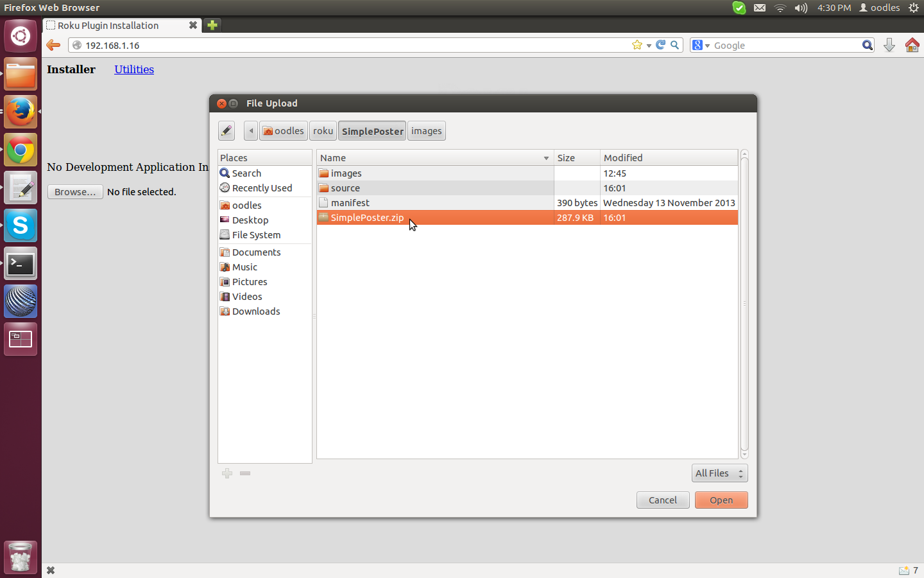Toggle the type-a-filename pencil button
This screenshot has height=578, width=924.
pos(227,131)
